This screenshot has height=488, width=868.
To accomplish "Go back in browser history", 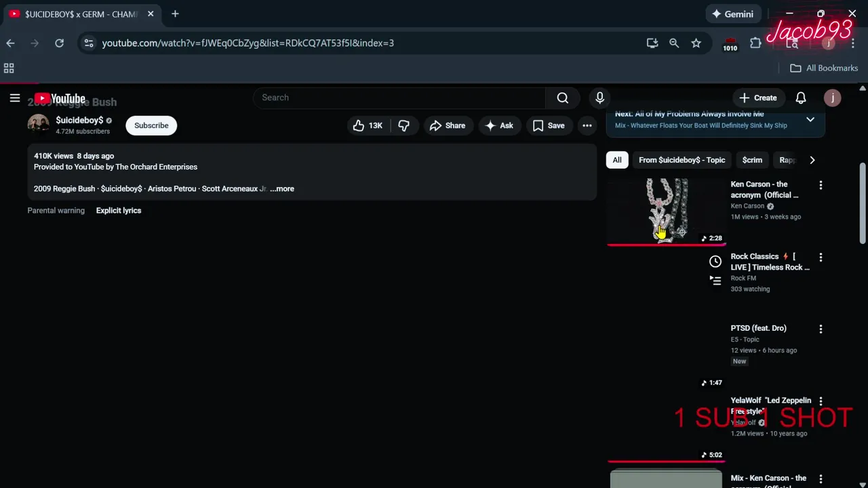I will [x=10, y=43].
